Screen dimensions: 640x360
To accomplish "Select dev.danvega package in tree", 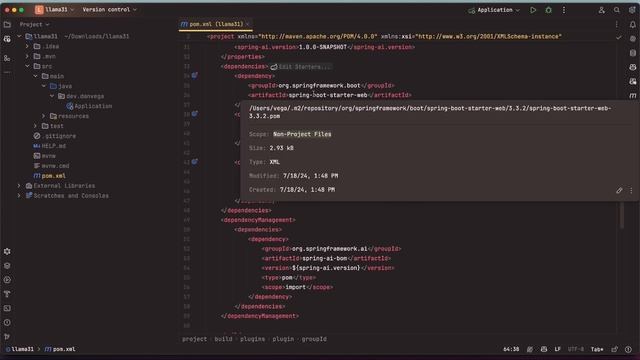I will coord(81,96).
